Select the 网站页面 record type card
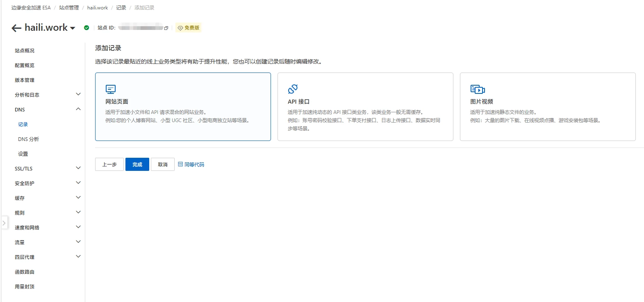 tap(183, 107)
